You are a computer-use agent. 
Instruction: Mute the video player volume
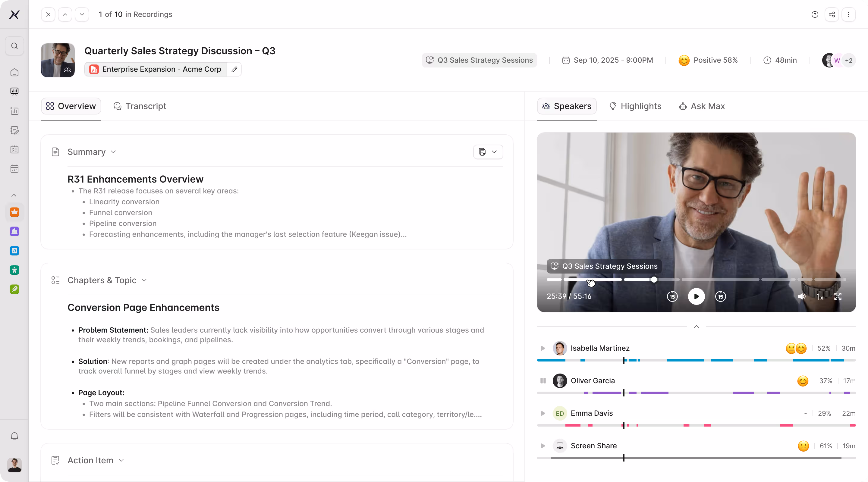point(802,297)
